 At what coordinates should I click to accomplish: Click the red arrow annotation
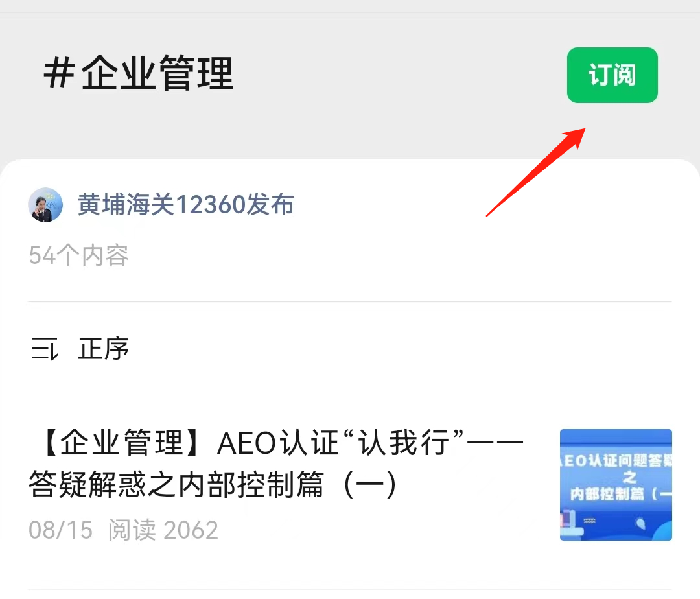536,172
